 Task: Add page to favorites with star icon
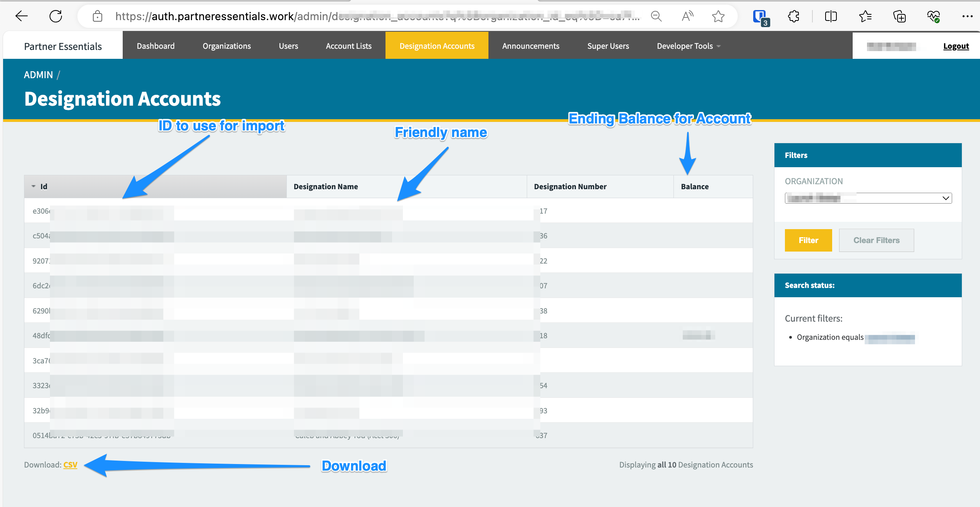pyautogui.click(x=718, y=16)
